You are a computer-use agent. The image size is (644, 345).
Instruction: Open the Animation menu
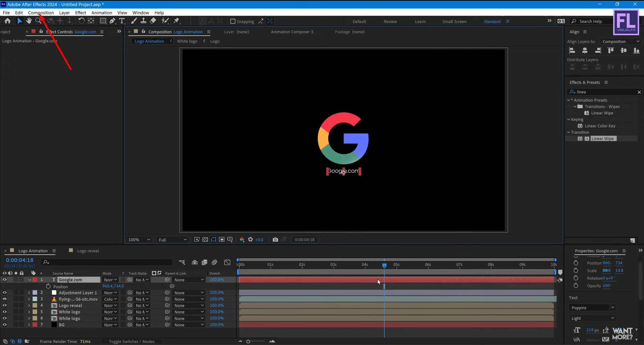click(x=102, y=12)
